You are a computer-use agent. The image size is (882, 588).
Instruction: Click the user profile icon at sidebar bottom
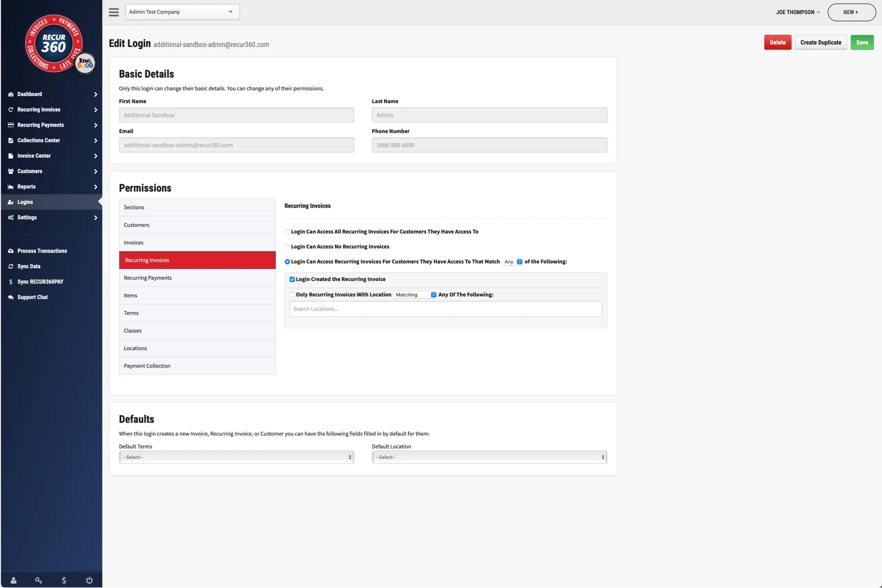point(13,580)
